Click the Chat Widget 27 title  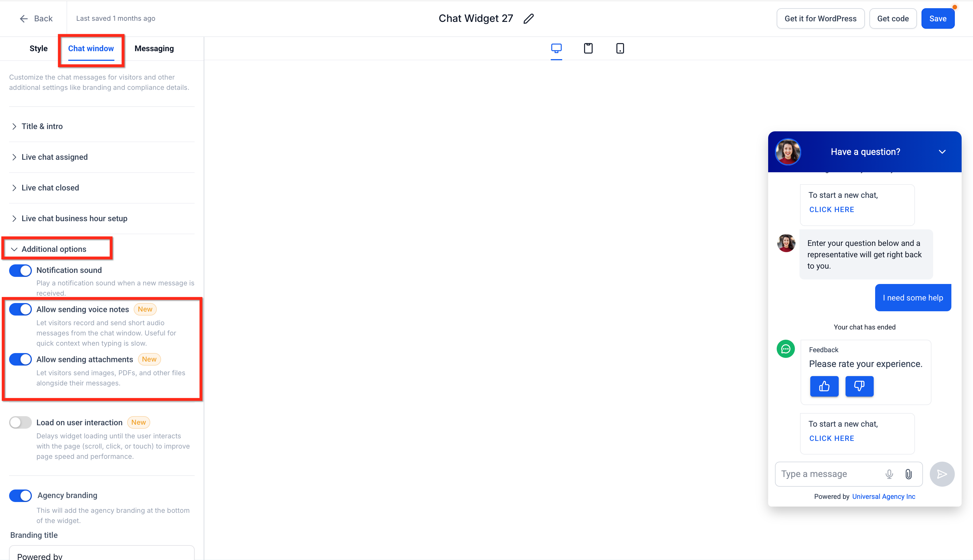[476, 18]
